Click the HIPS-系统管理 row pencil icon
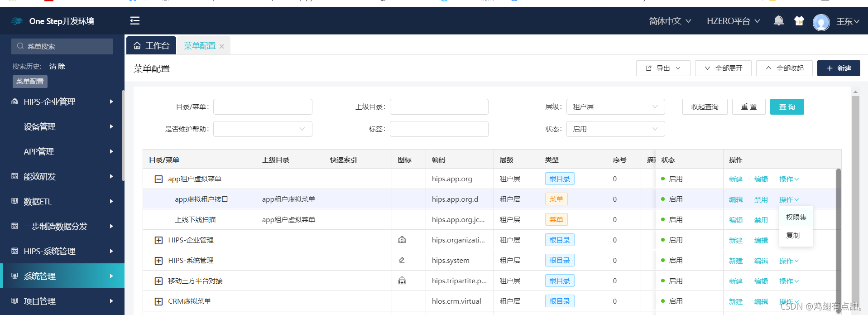Screen dimensions: 868x315 [402, 260]
